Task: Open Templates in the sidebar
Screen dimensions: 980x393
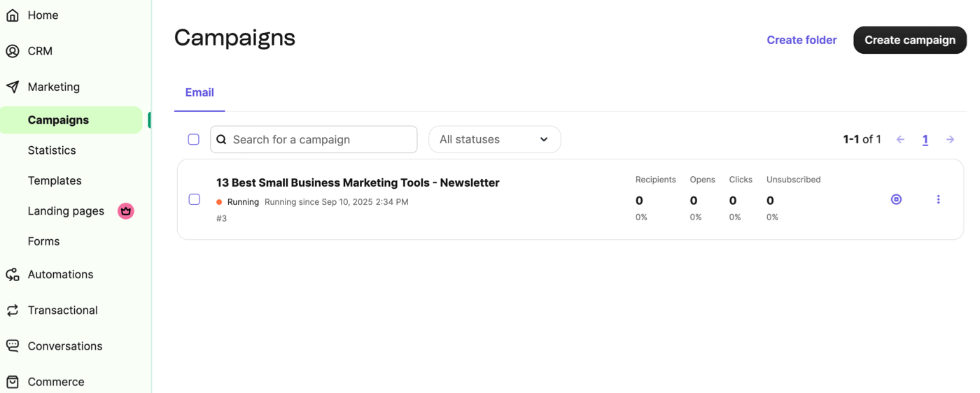Action: 55,180
